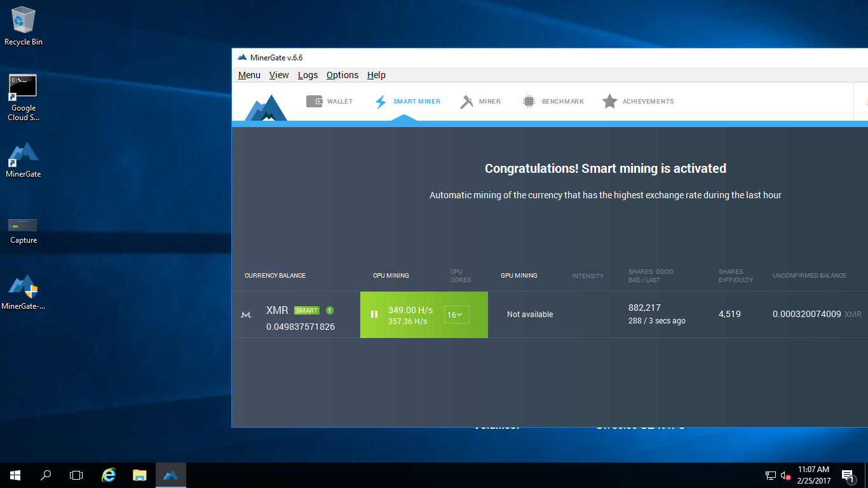Open the Logs menu
868x488 pixels.
pos(308,75)
